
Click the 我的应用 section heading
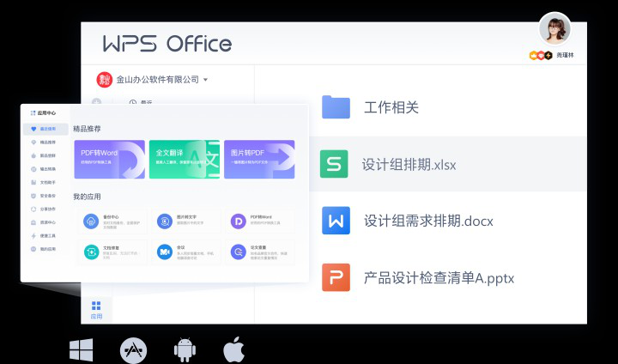[x=87, y=197]
